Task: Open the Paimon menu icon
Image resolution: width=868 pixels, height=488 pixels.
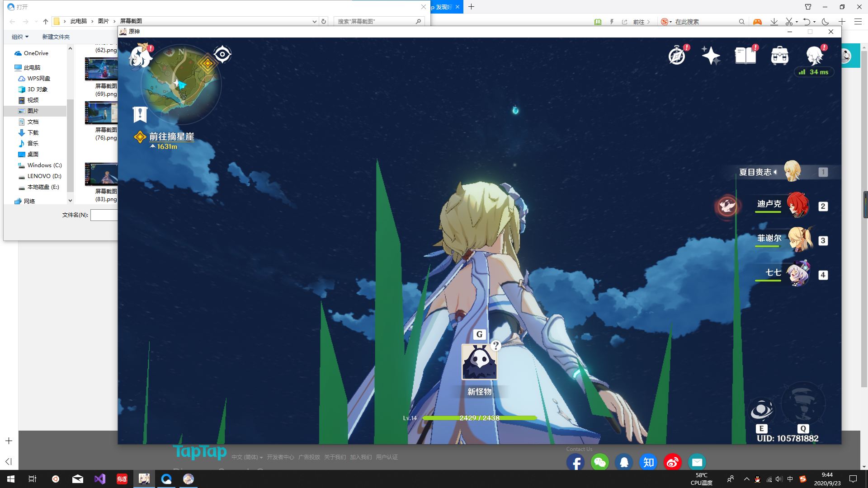Action: [x=141, y=56]
